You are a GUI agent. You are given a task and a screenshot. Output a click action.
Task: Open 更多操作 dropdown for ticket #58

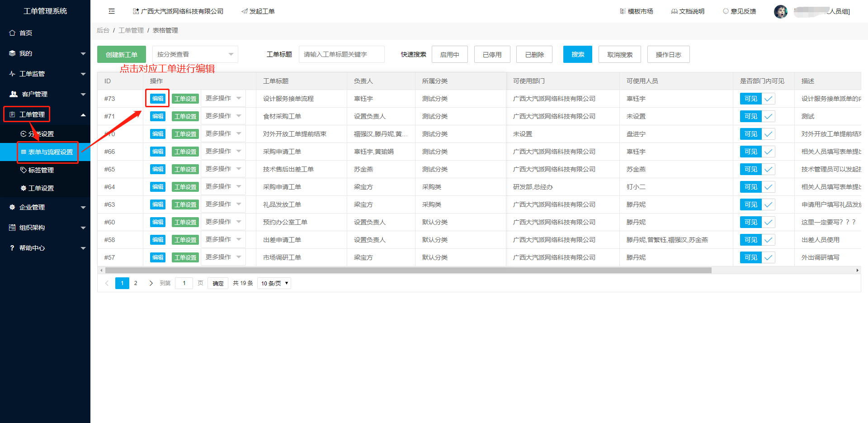pyautogui.click(x=223, y=239)
